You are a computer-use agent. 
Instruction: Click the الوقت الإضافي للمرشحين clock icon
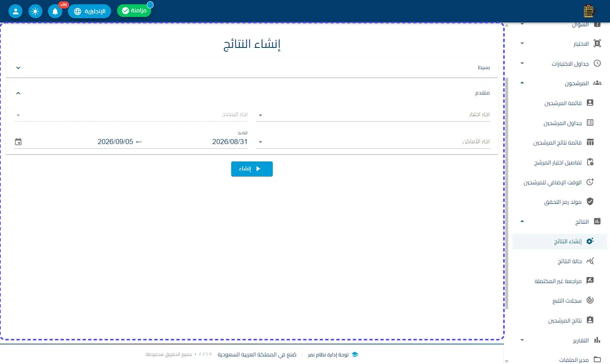(x=590, y=182)
